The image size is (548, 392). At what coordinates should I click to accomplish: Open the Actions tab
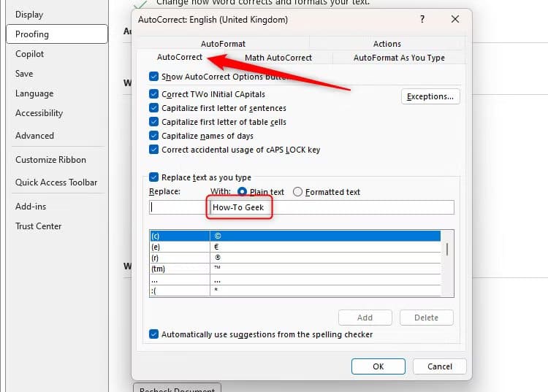tap(387, 44)
